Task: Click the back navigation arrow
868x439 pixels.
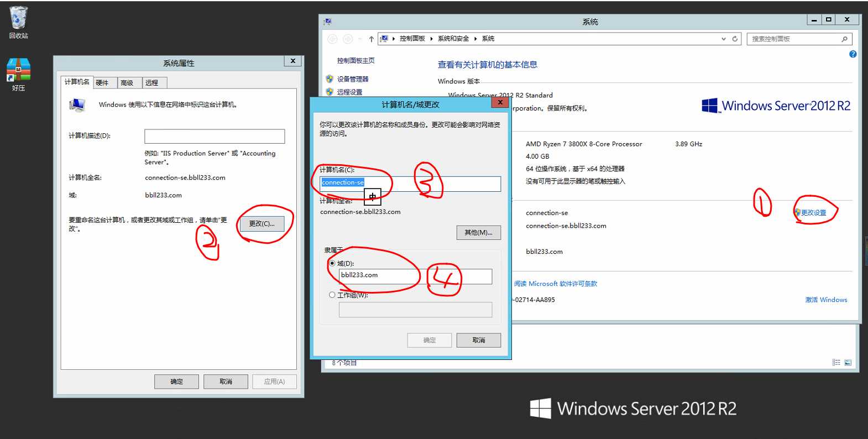Action: click(x=332, y=39)
